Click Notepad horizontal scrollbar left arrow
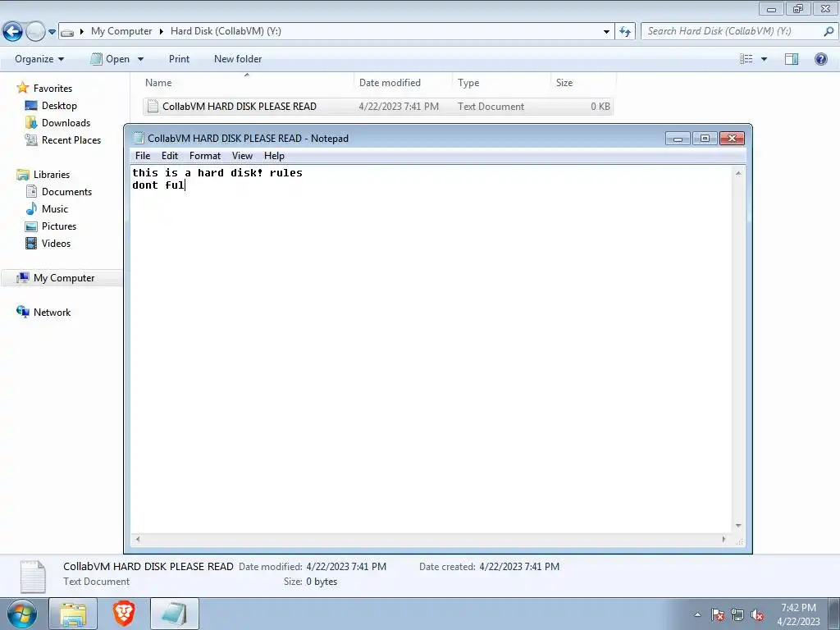The height and width of the screenshot is (630, 840). click(138, 539)
